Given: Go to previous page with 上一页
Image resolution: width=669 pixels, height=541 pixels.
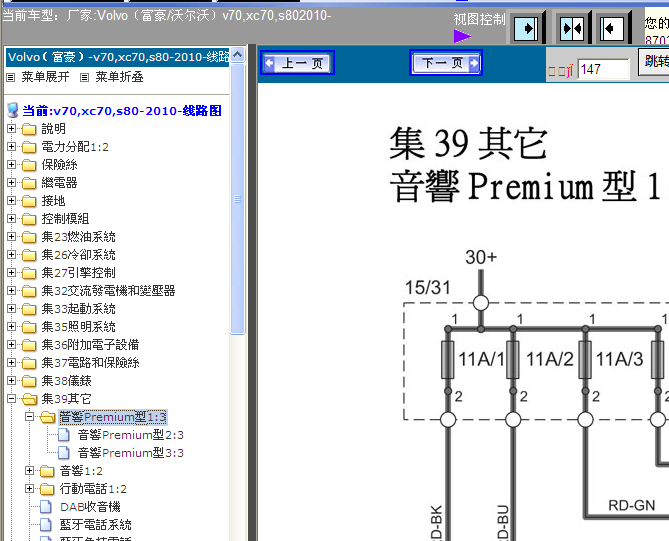Looking at the screenshot, I should tap(297, 63).
